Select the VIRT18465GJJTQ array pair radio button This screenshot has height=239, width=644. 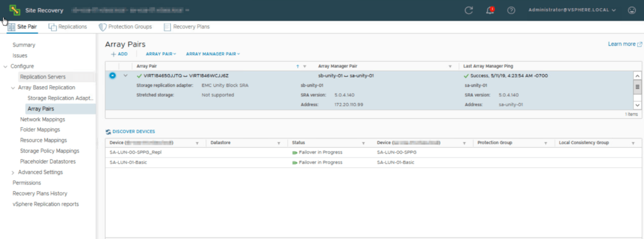(113, 75)
